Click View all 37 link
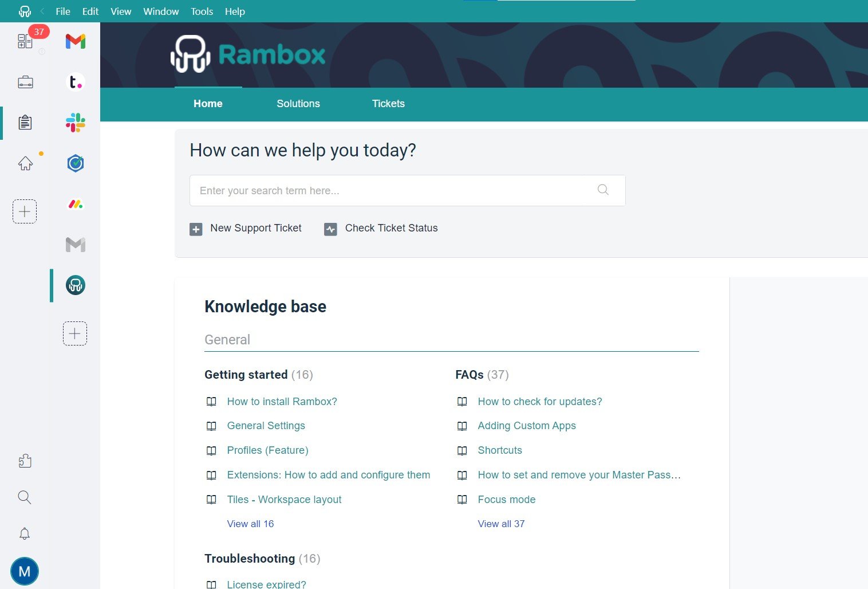 [501, 524]
